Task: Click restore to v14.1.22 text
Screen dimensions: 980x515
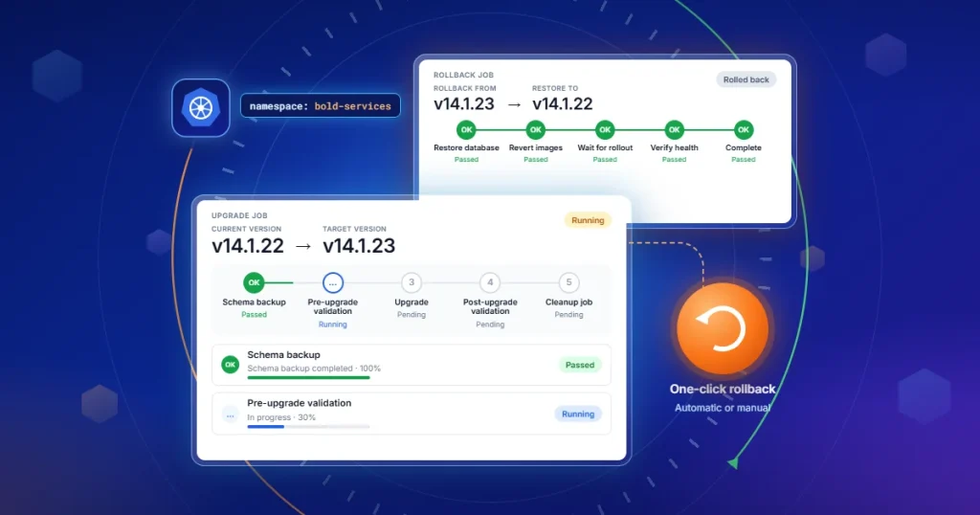Action: pos(562,103)
